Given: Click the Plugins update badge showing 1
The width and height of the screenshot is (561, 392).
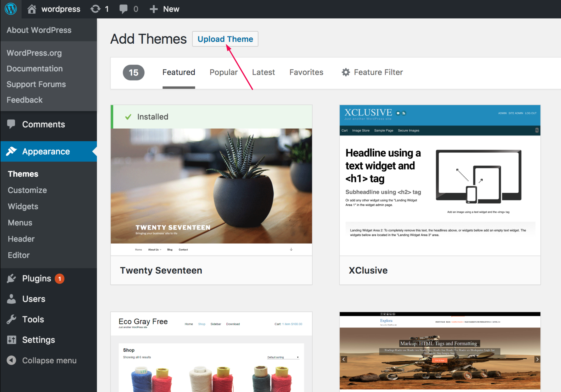Looking at the screenshot, I should pyautogui.click(x=60, y=279).
